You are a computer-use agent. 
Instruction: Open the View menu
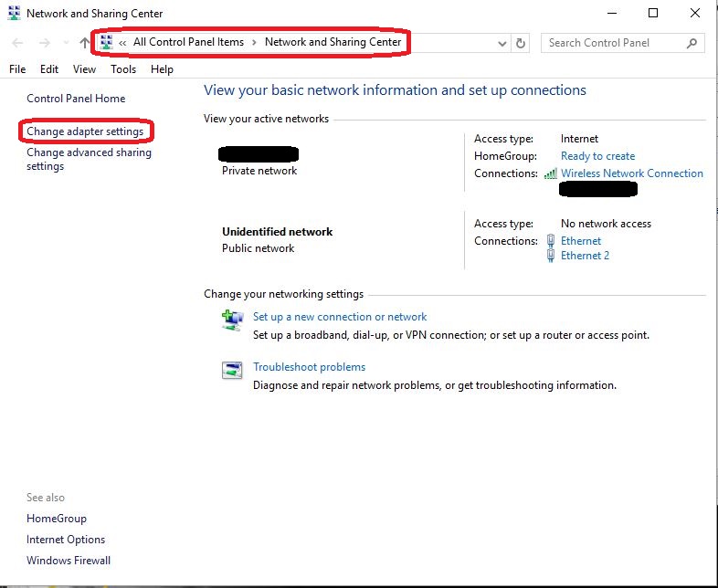pos(84,69)
